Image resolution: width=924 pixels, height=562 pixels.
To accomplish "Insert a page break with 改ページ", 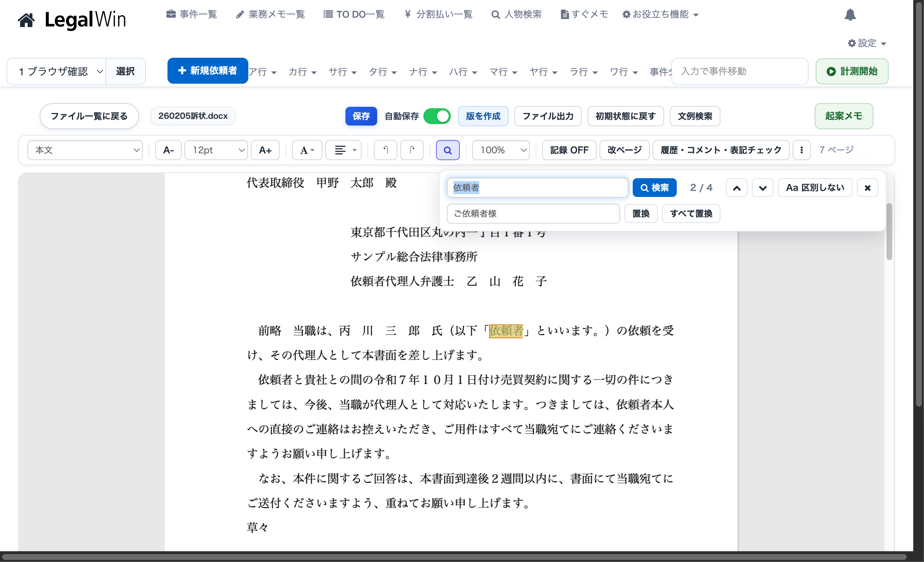I will click(x=624, y=150).
